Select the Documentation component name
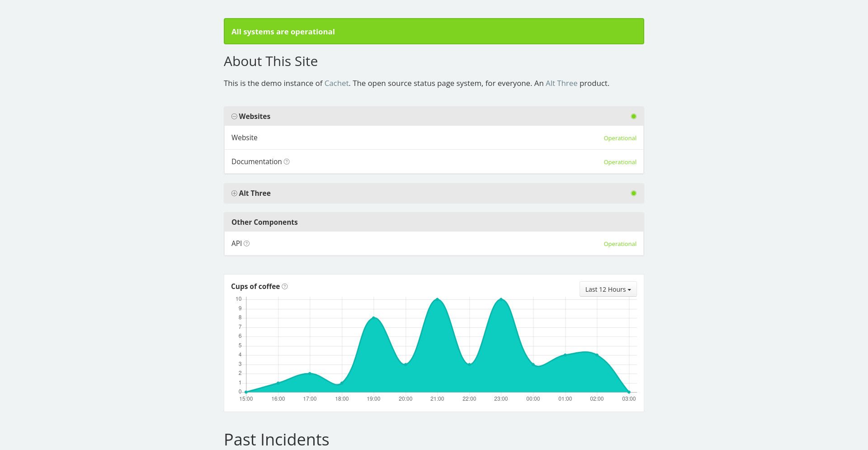Screen dimensions: 868x450 click(256, 161)
